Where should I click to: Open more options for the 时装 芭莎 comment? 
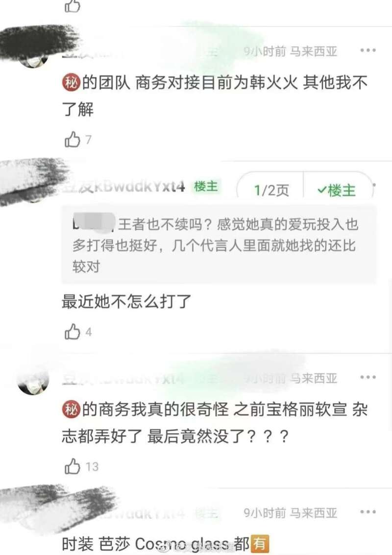click(368, 512)
